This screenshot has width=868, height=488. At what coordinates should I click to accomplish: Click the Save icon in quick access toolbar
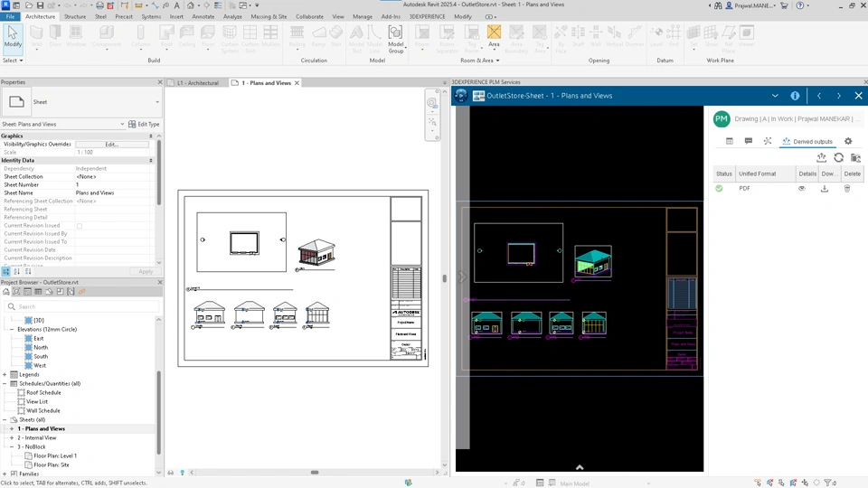[x=40, y=5]
